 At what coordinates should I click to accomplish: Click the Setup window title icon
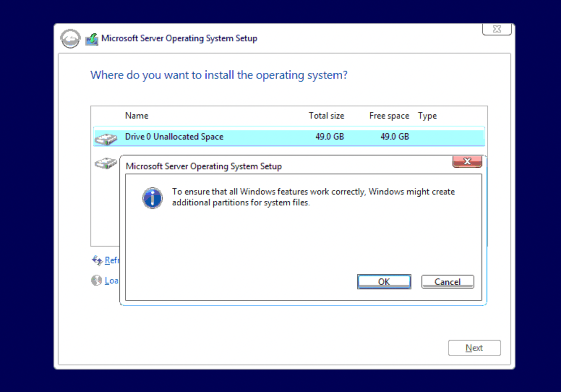point(92,39)
